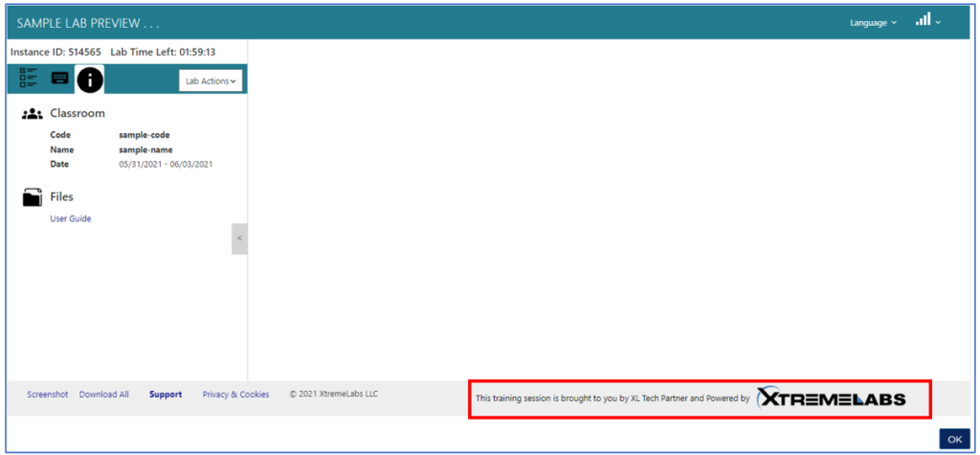Click the XtremeLabs logo in footer
Viewport: 980px width, 455px height.
click(x=831, y=398)
